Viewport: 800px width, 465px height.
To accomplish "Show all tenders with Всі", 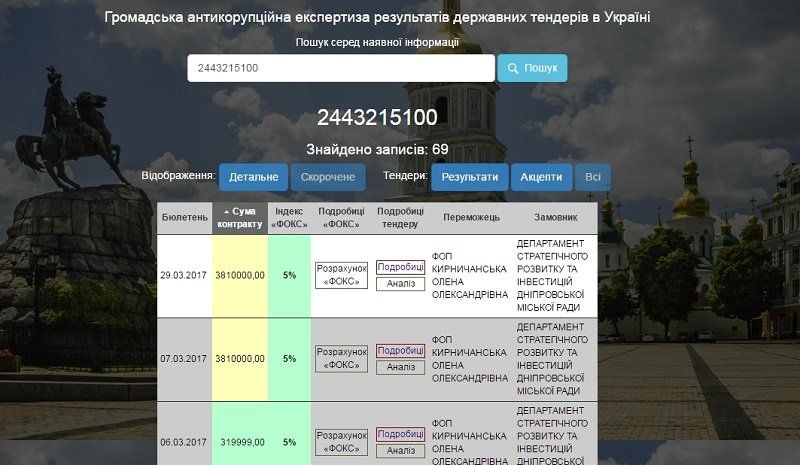I will (593, 177).
